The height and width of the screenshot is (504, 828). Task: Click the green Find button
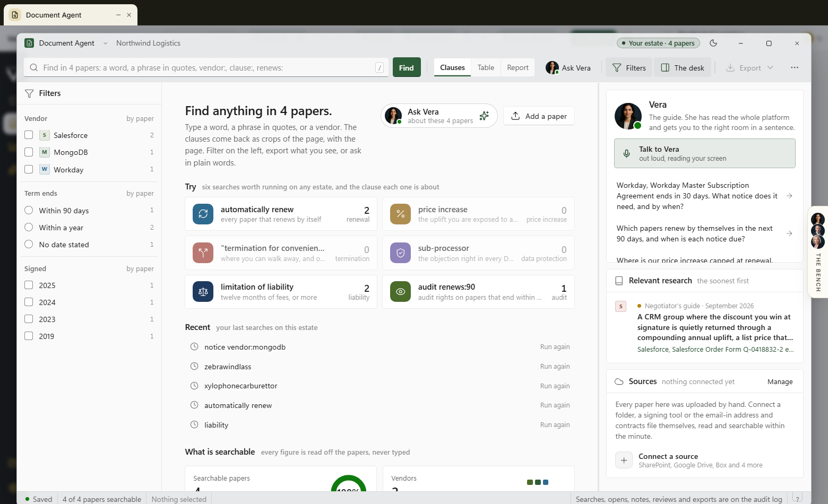click(x=407, y=67)
